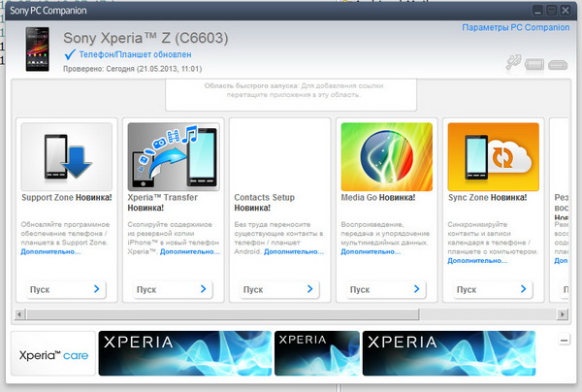The width and height of the screenshot is (582, 392).
Task: Click the storage drive status icon
Action: click(x=557, y=66)
